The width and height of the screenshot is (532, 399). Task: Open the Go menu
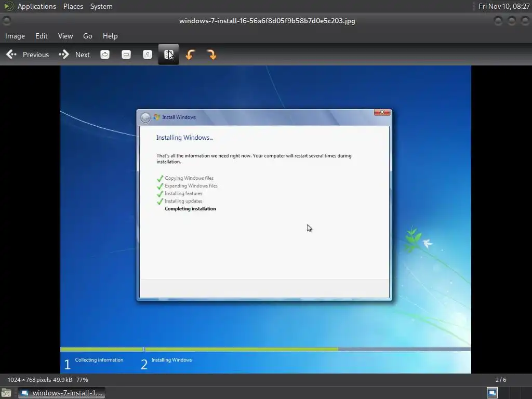click(x=87, y=36)
